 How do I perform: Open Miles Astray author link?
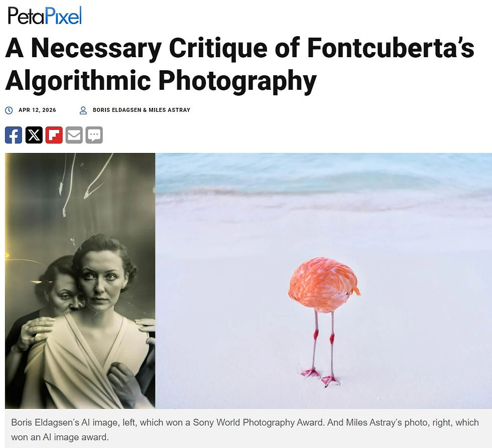tap(170, 110)
